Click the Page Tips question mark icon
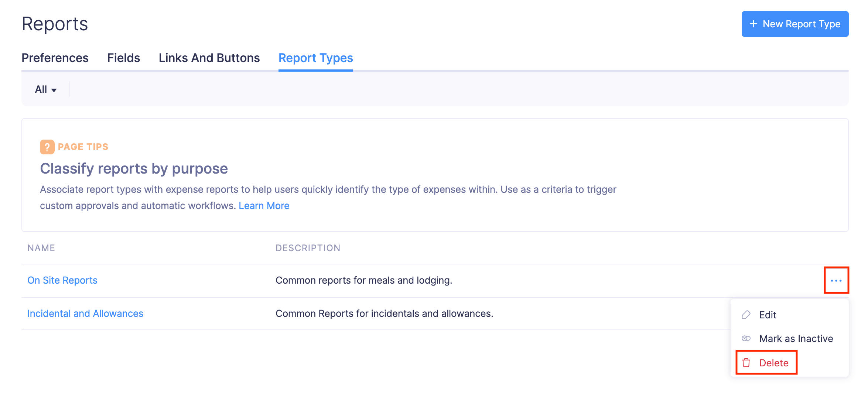This screenshot has height=407, width=868. pyautogui.click(x=47, y=147)
